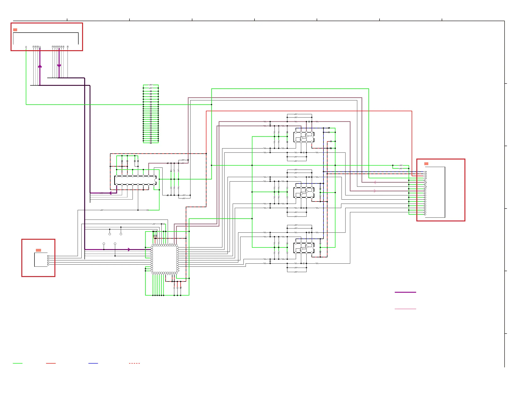The height and width of the screenshot is (395, 532).
Task: Click the pink right-pointing arrow near the right connector
Action: click(375, 191)
